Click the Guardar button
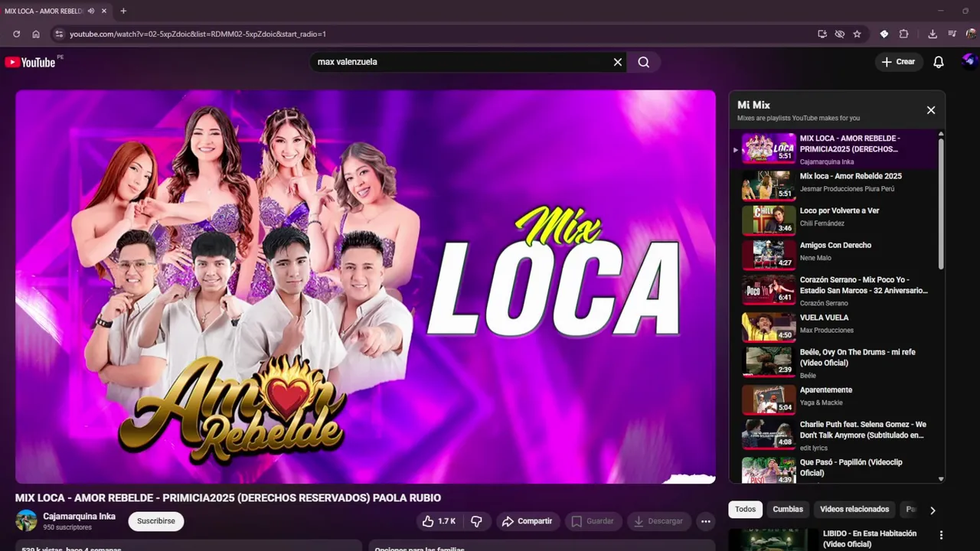 pyautogui.click(x=593, y=521)
